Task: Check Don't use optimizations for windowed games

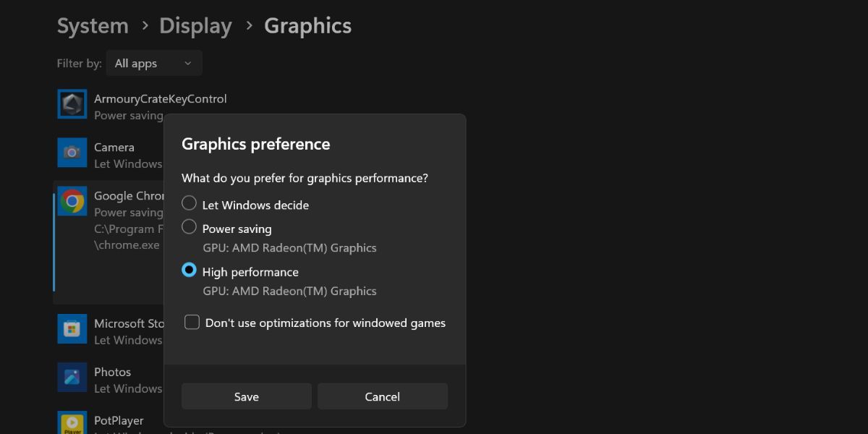Action: pyautogui.click(x=192, y=322)
